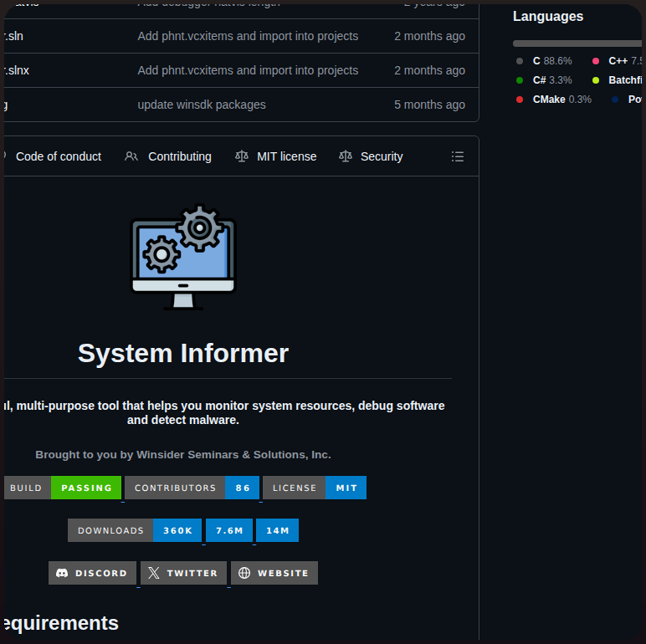646x644 pixels.
Task: Click the Languages sidebar heading
Action: (548, 17)
